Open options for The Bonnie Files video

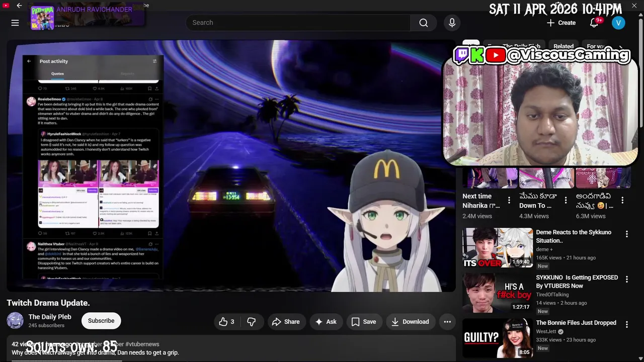[627, 324]
